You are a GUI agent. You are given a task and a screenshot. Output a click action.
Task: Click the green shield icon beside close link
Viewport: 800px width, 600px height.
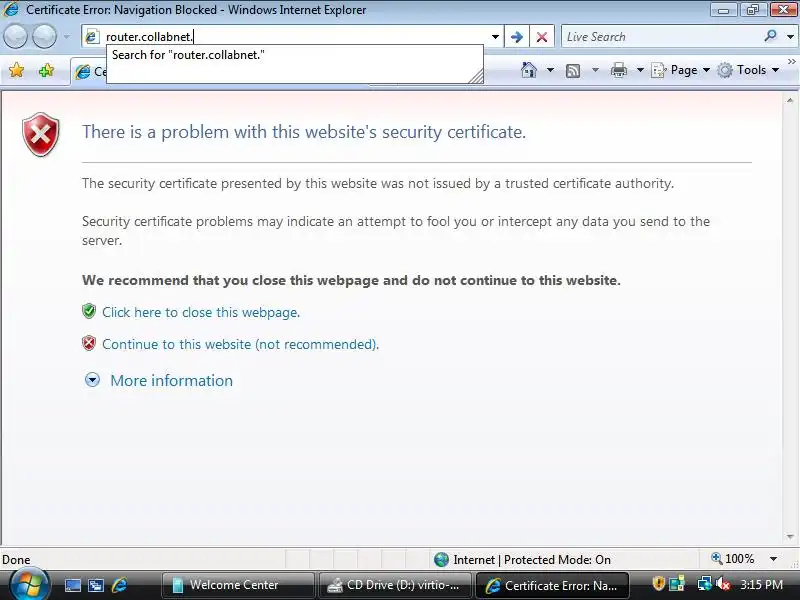pos(89,311)
